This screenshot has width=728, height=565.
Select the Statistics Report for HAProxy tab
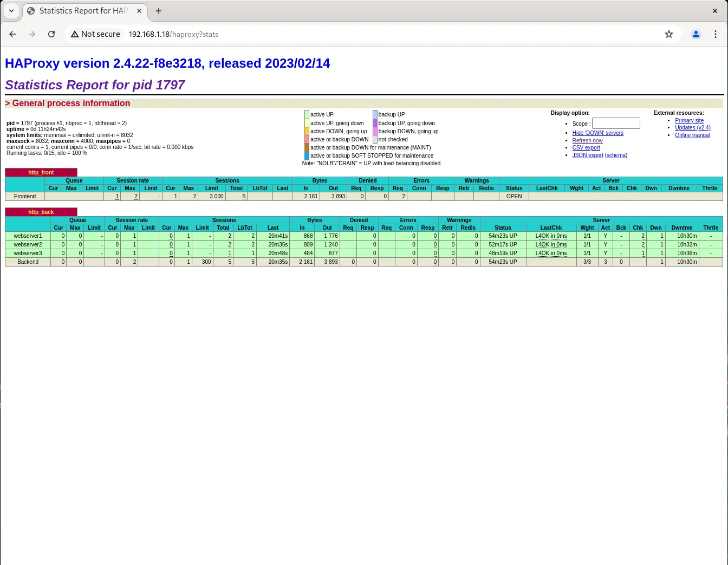(83, 11)
